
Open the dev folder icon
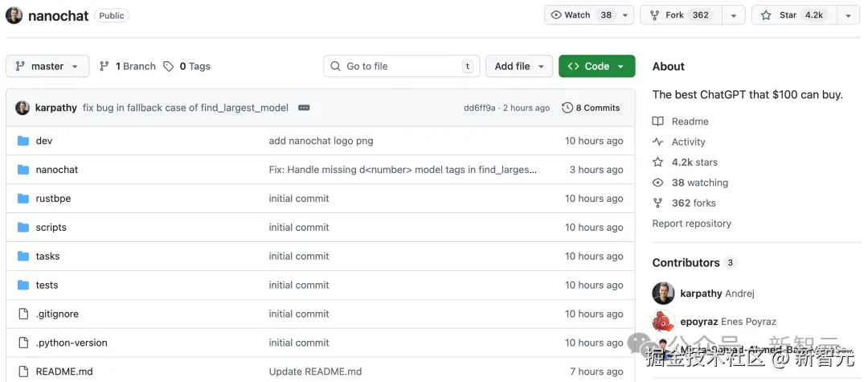23,141
